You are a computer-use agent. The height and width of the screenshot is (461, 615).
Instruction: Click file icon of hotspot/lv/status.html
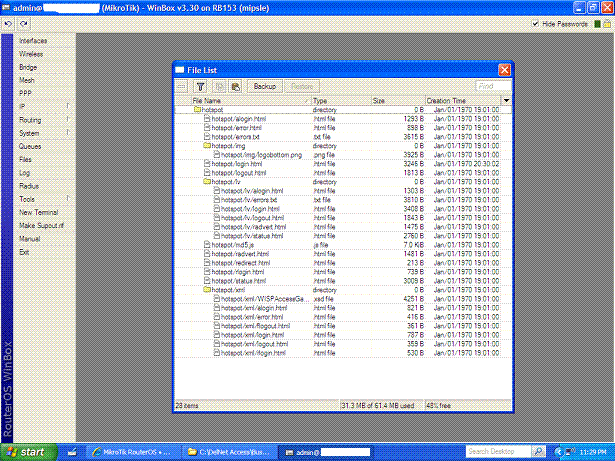pyautogui.click(x=217, y=236)
